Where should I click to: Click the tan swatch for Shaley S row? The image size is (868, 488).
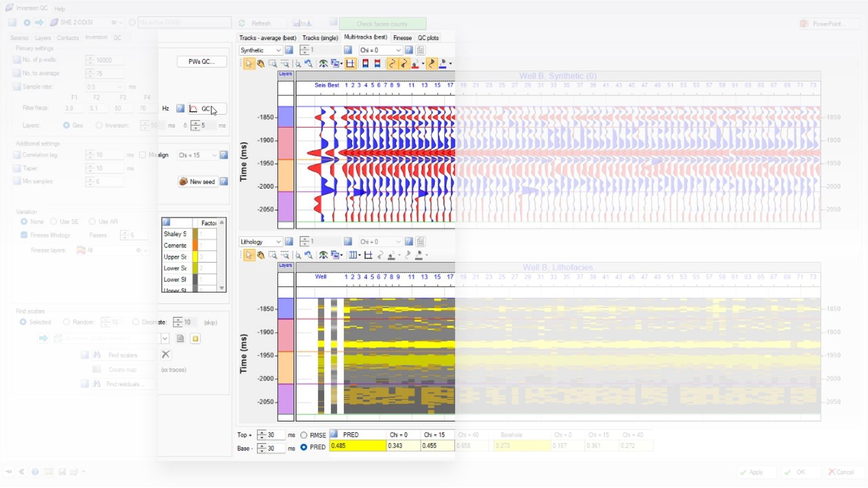[x=195, y=234]
